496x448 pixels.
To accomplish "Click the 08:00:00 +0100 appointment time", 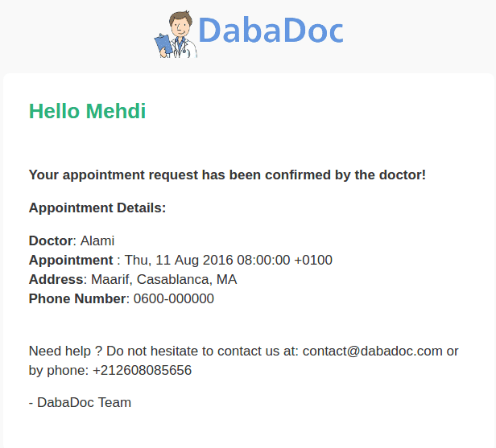I will (x=285, y=261).
